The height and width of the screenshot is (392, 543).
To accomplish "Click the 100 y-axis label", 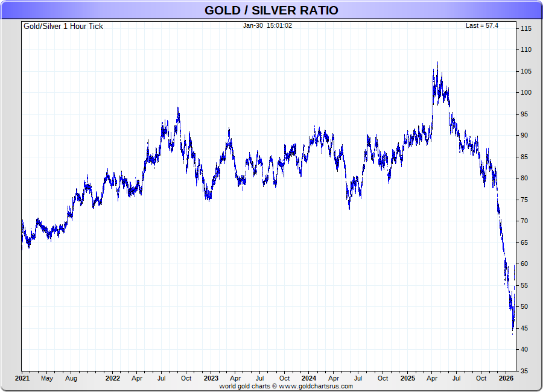I will click(x=526, y=92).
